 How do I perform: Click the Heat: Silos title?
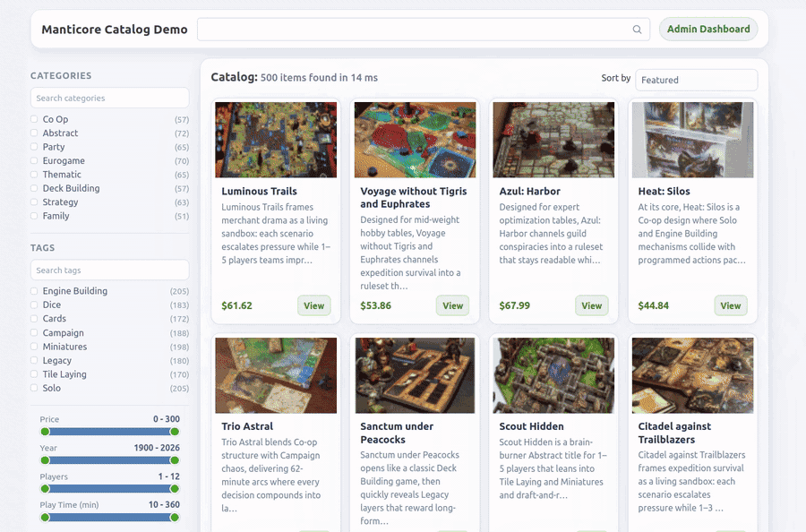click(x=664, y=191)
